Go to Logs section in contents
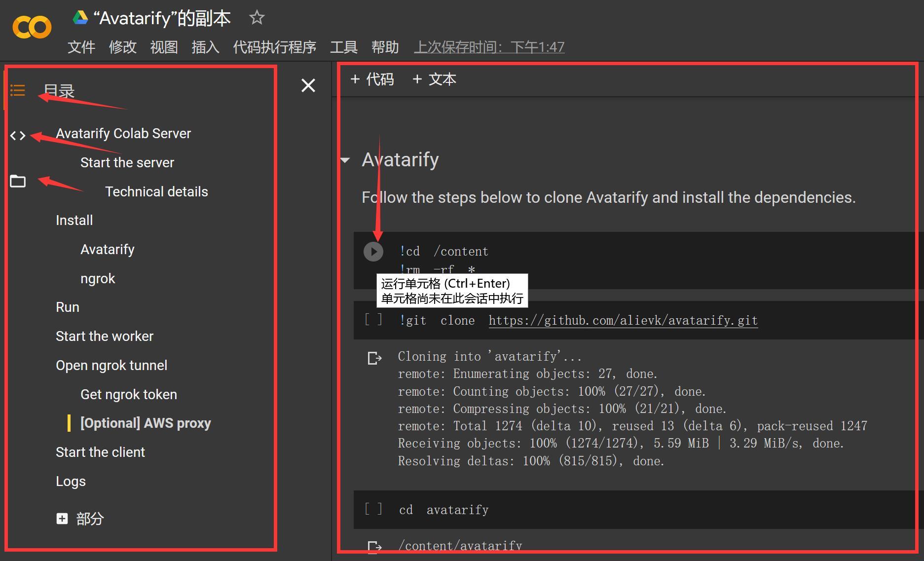Screen dimensions: 924x561 71,482
